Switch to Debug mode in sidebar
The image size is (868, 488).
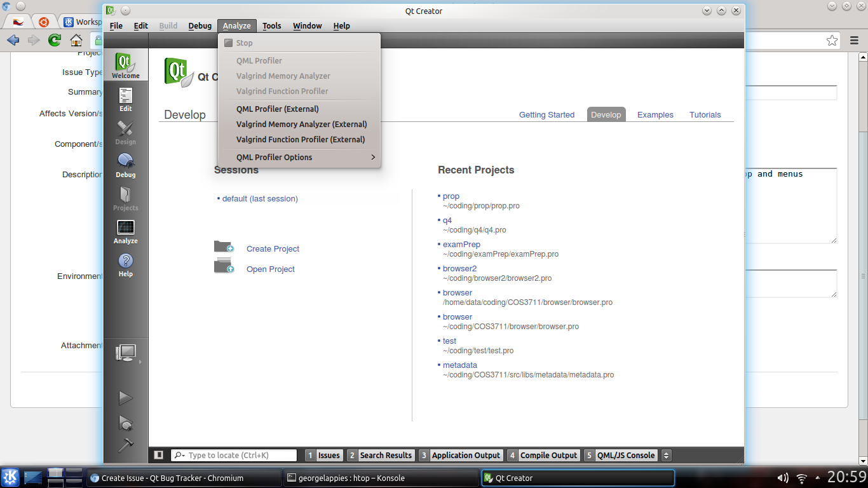(x=126, y=165)
